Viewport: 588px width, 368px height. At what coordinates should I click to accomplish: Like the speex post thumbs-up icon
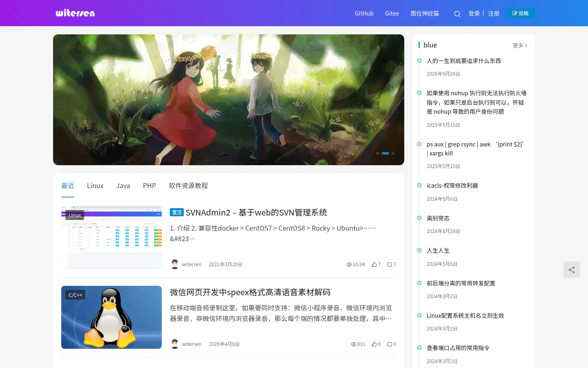tap(374, 344)
